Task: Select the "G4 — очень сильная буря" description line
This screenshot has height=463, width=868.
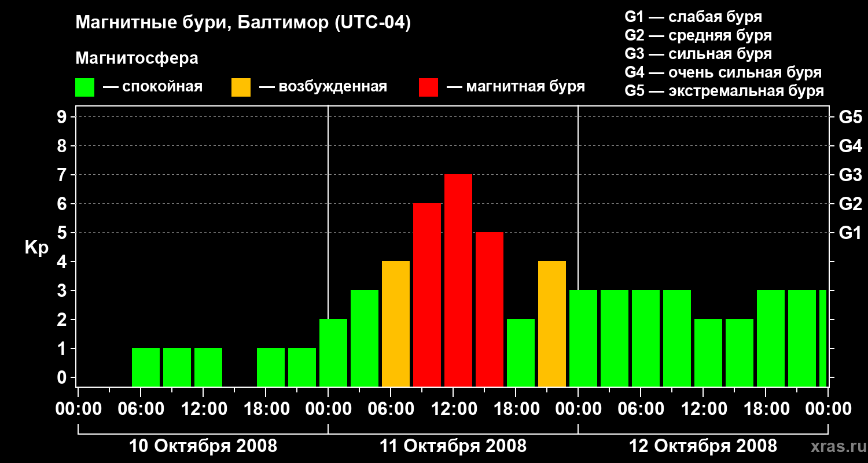Action: click(x=723, y=72)
